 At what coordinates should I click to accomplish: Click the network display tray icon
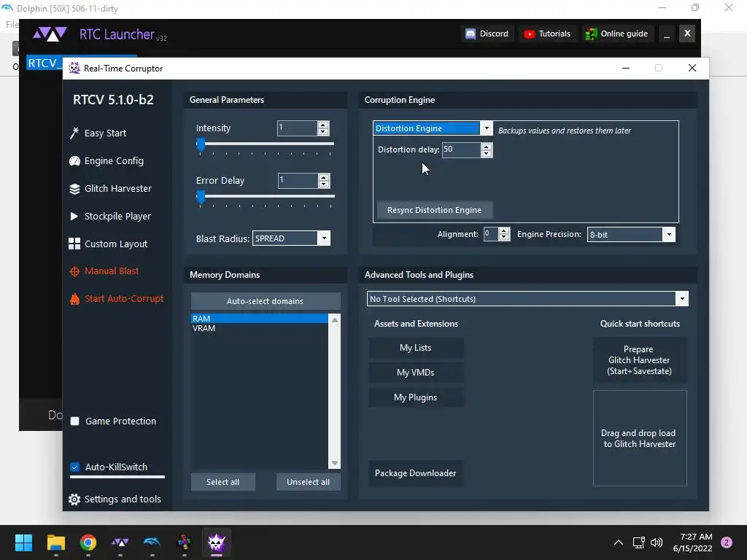[x=638, y=542]
